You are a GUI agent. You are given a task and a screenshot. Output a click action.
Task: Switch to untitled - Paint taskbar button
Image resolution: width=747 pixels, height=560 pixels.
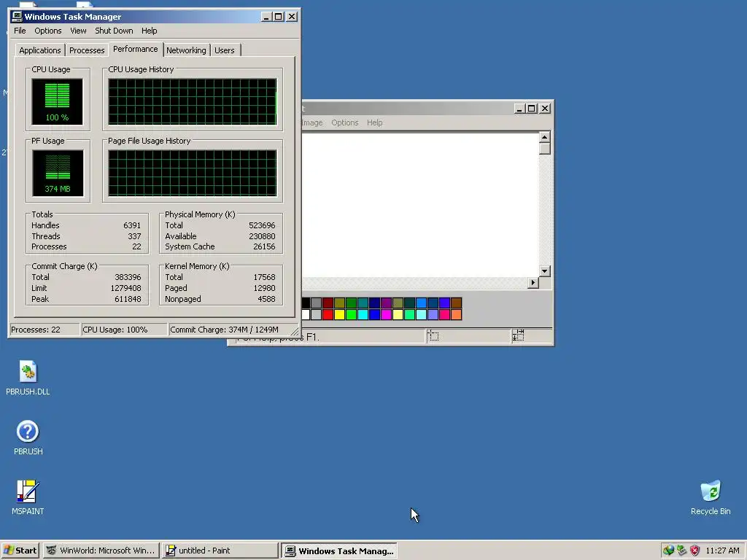click(220, 551)
